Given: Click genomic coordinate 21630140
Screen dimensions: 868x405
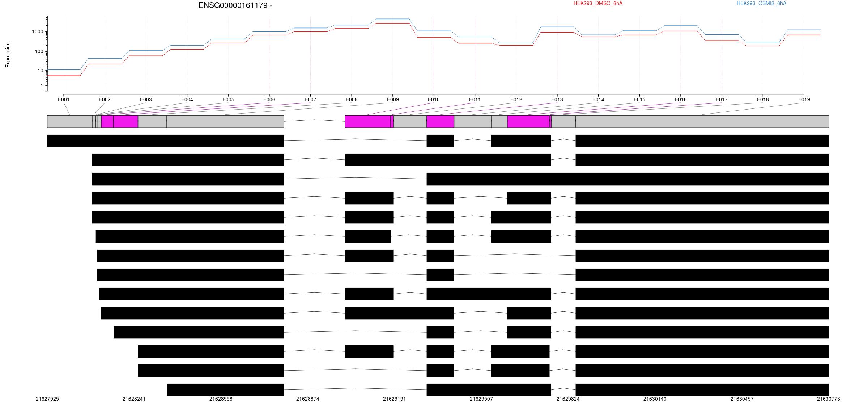Looking at the screenshot, I should coord(655,399).
